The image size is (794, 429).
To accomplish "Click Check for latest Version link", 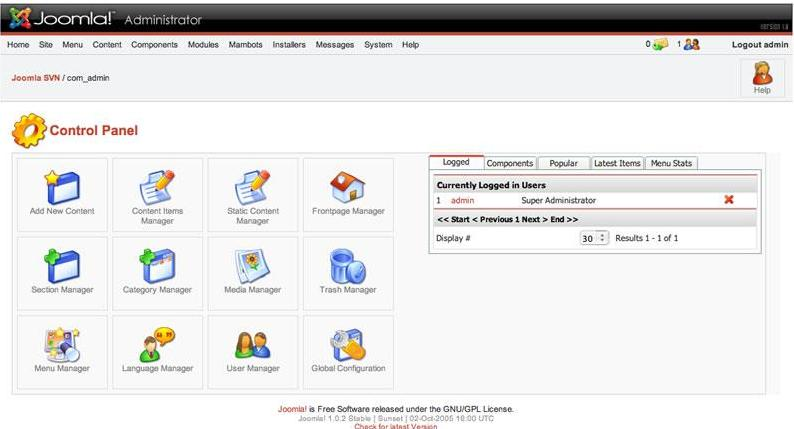I will click(x=395, y=426).
